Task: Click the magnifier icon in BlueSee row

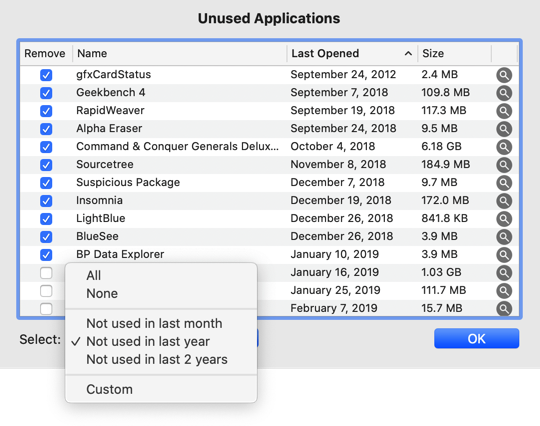Action: [504, 237]
